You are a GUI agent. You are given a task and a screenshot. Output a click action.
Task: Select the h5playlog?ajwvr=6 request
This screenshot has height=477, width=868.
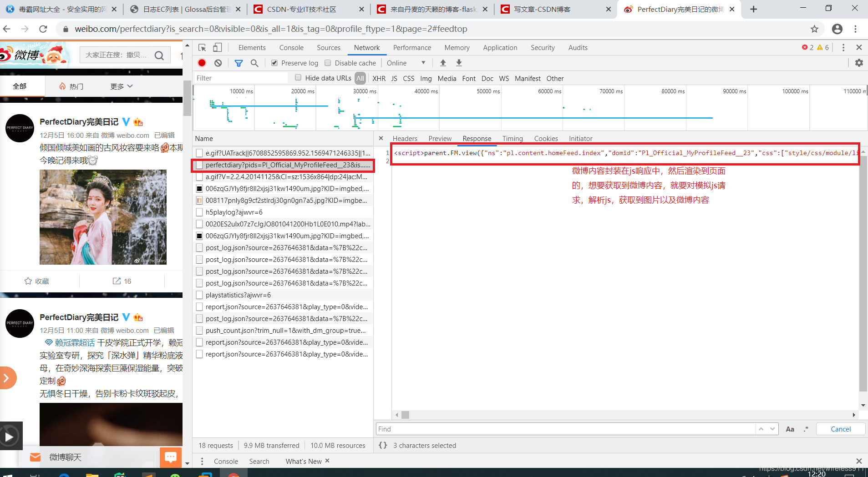pyautogui.click(x=283, y=212)
